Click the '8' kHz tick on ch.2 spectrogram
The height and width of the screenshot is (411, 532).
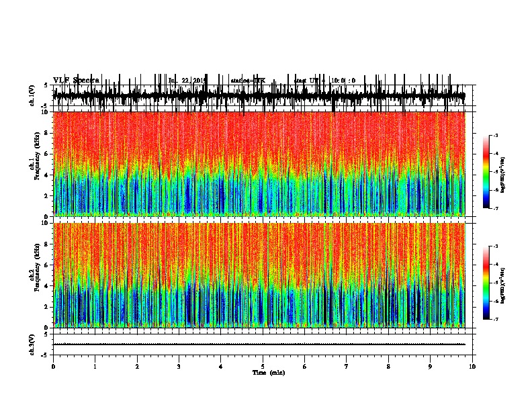point(46,244)
